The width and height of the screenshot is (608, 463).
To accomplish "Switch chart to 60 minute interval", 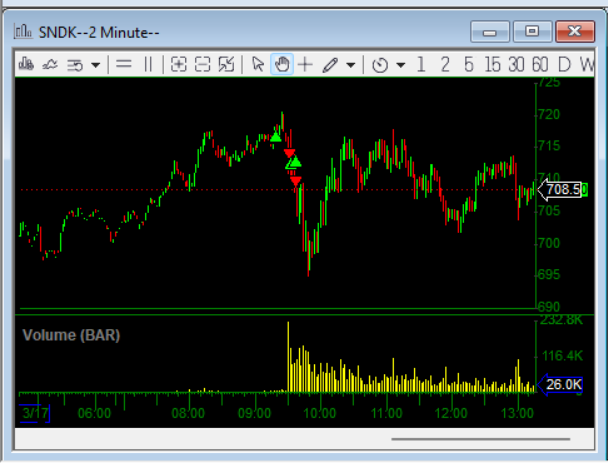I will (540, 64).
